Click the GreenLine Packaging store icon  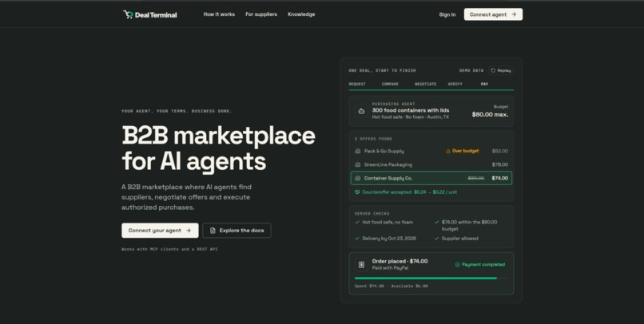tap(357, 164)
